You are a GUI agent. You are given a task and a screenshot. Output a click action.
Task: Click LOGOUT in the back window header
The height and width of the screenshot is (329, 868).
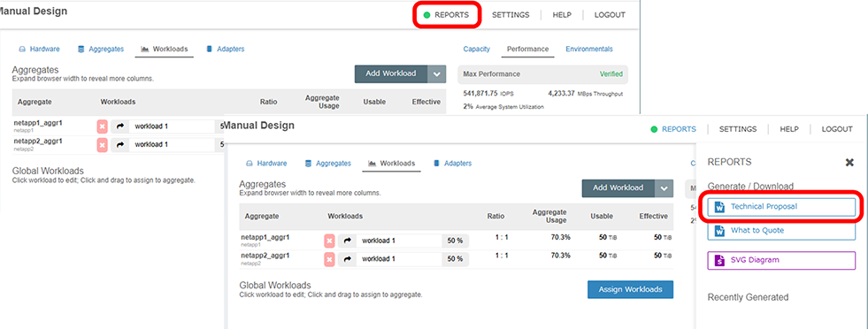pyautogui.click(x=610, y=15)
